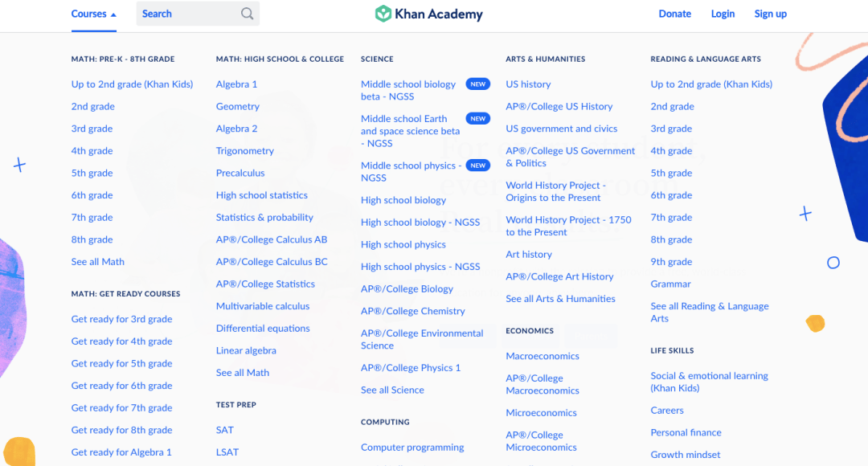Collapse the Courses dropdown menu

pyautogui.click(x=93, y=14)
